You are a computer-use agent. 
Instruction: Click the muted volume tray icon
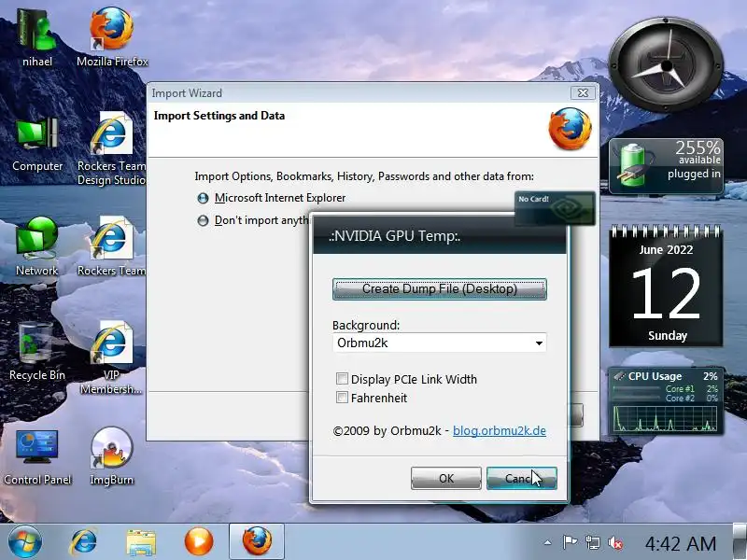point(615,542)
